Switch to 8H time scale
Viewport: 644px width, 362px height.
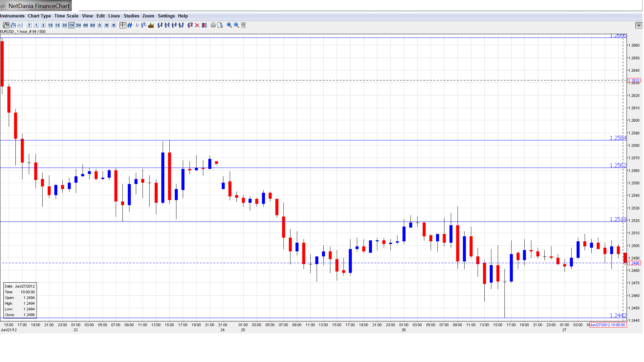(93, 25)
